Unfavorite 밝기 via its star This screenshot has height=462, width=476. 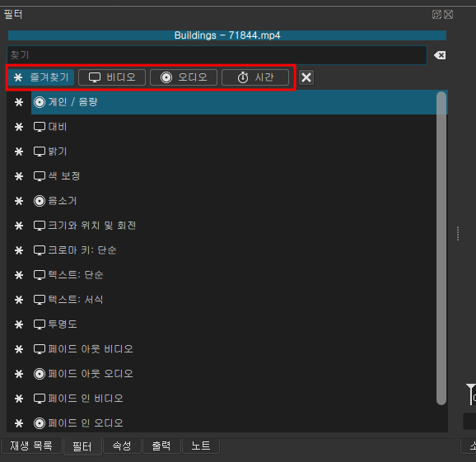pos(19,152)
